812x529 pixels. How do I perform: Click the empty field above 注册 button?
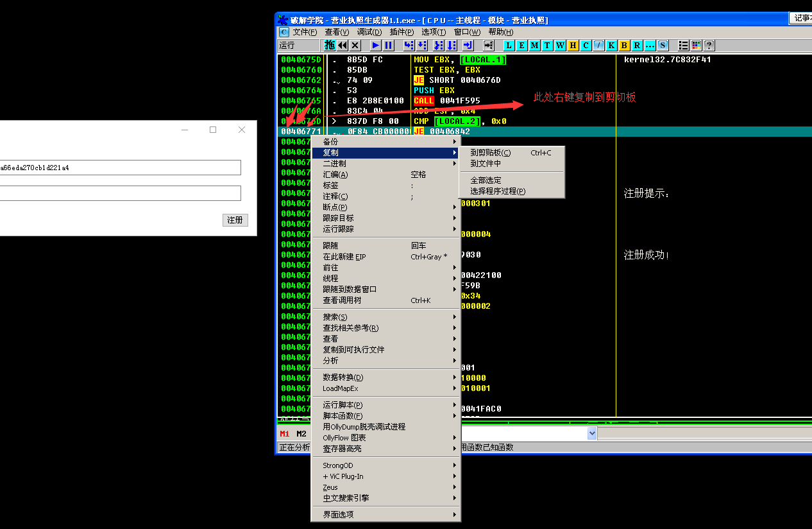121,193
